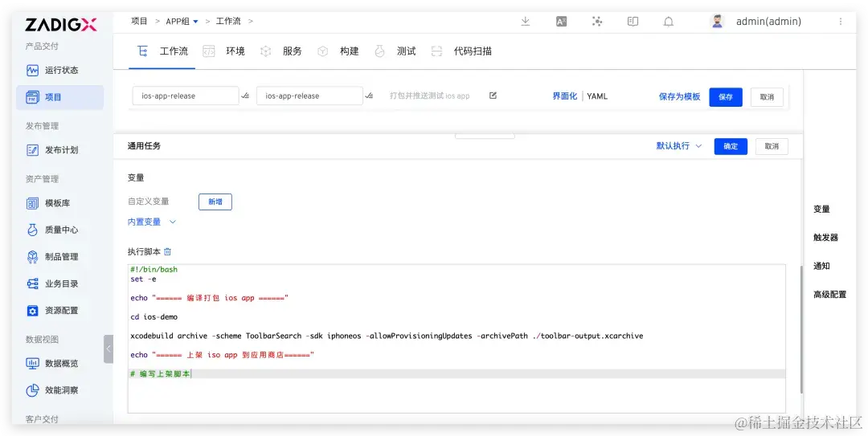Click the right-side vertical scrollbar
The width and height of the screenshot is (868, 436).
tap(800, 330)
